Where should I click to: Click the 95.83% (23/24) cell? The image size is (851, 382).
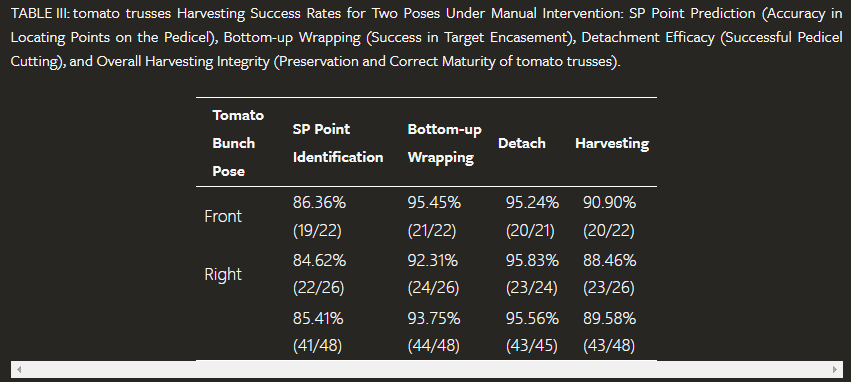pos(532,274)
